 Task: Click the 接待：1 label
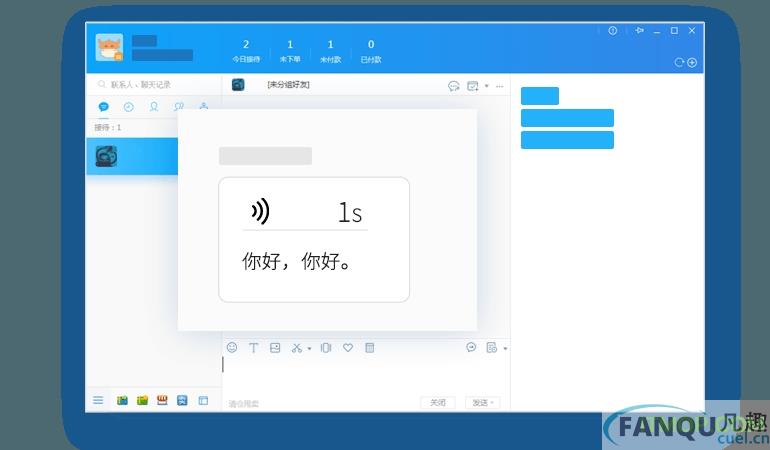pyautogui.click(x=108, y=128)
